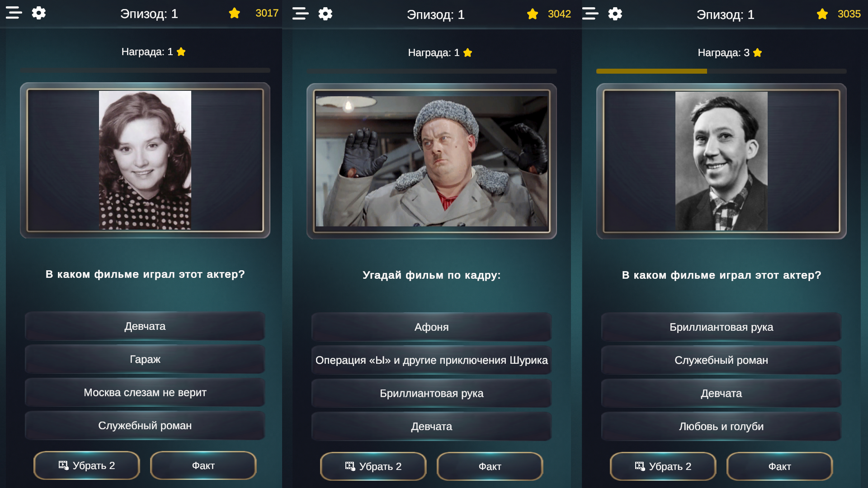Click the question text in left screen
Image resolution: width=868 pixels, height=488 pixels.
pos(145,274)
